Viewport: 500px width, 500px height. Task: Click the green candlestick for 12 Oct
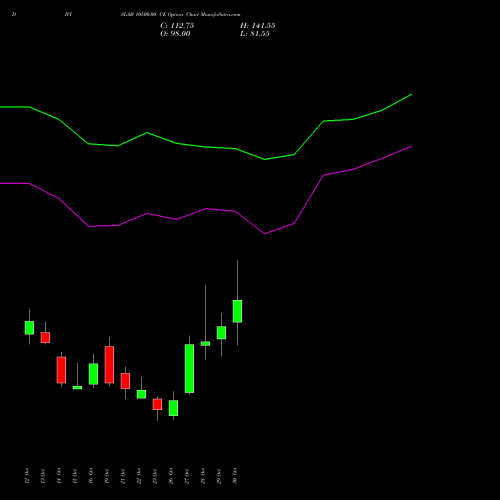[29, 328]
